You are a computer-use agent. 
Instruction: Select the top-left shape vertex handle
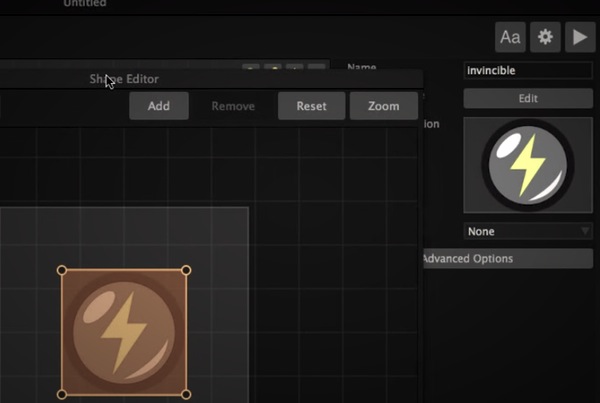[62, 270]
